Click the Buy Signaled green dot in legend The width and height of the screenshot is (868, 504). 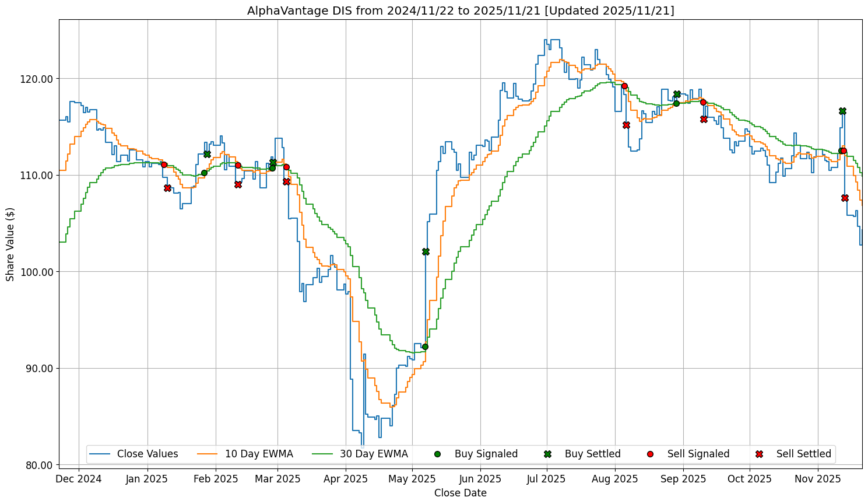pos(437,454)
